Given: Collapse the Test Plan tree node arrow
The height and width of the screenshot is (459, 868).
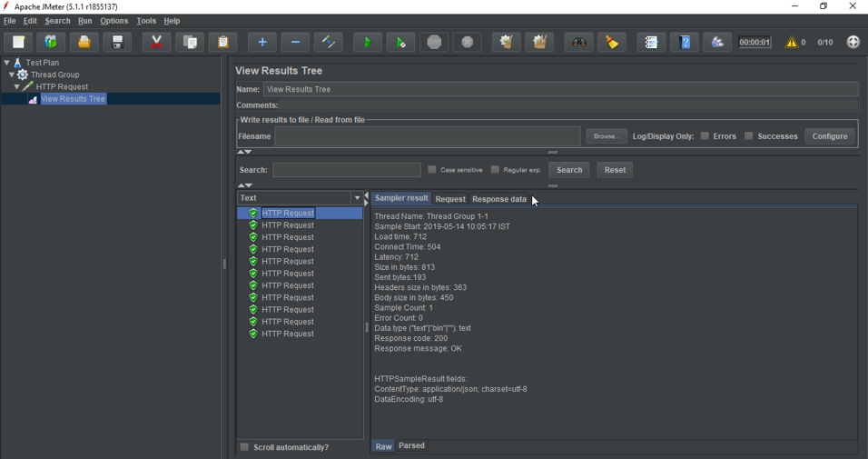Looking at the screenshot, I should [x=6, y=63].
